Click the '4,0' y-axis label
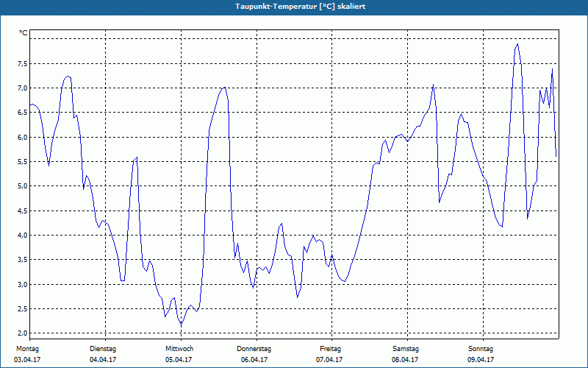Screen dimensions: 588x368 click(x=22, y=236)
